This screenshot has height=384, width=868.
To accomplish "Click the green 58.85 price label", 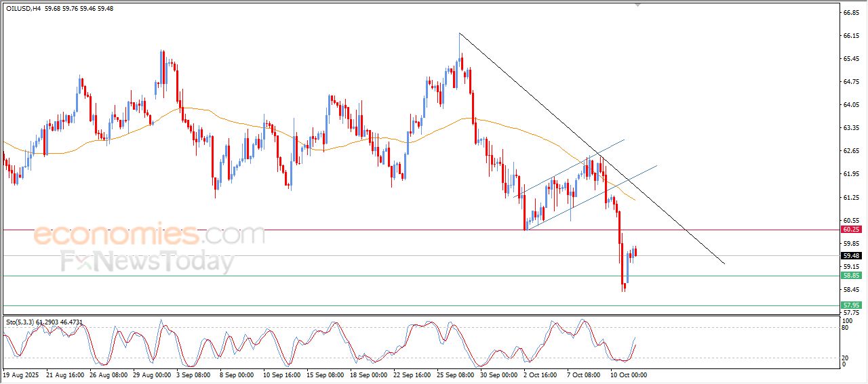I will coord(851,276).
